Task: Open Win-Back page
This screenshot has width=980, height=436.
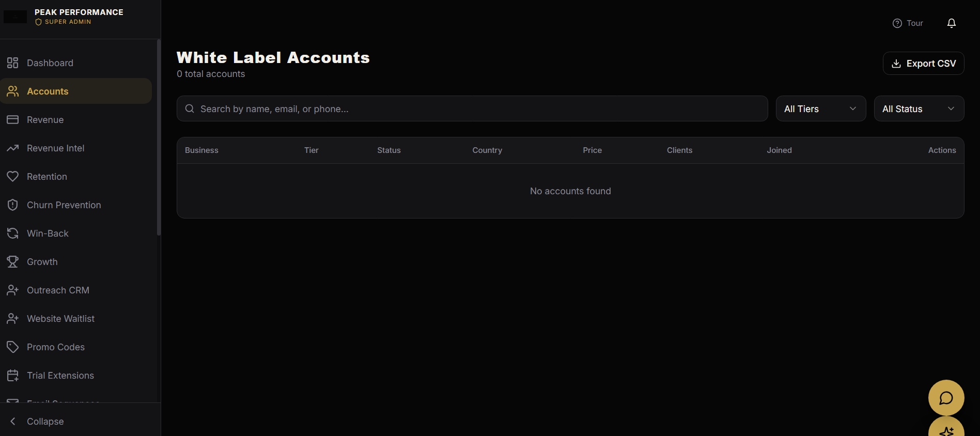Action: click(76, 233)
